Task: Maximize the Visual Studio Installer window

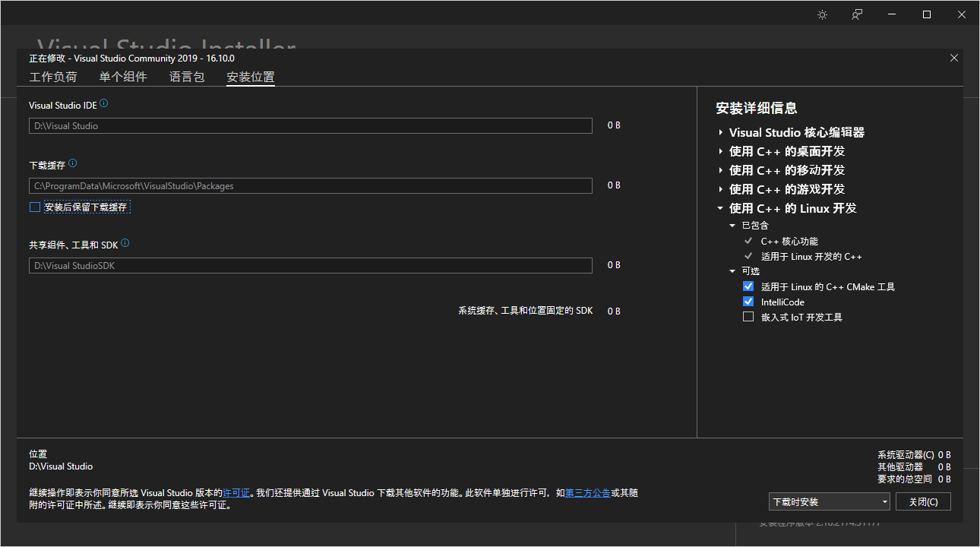Action: click(927, 14)
